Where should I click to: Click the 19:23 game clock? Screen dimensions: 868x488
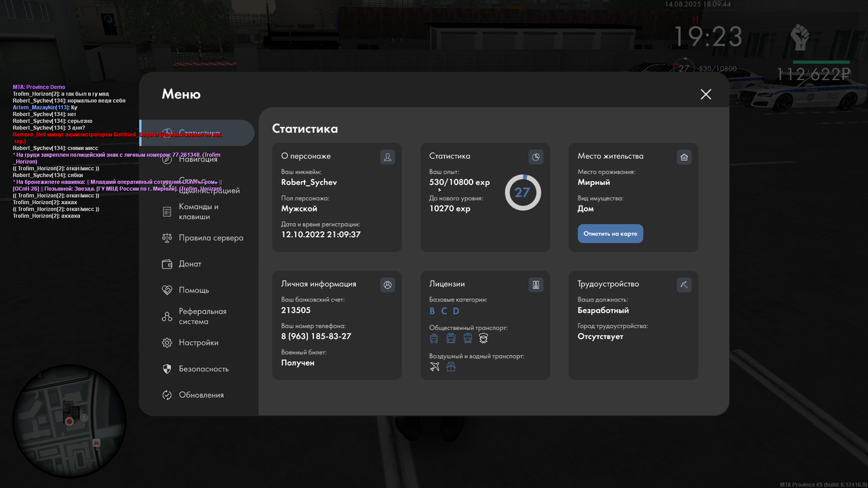(707, 37)
